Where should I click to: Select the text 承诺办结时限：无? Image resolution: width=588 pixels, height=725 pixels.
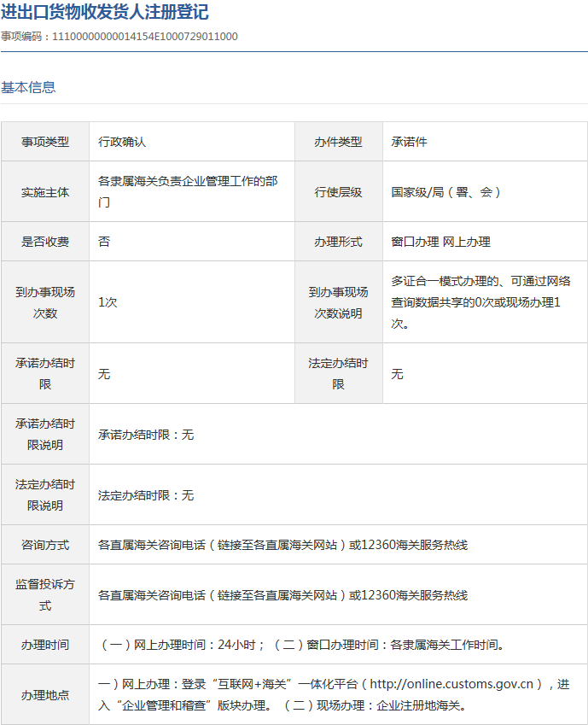tap(146, 435)
